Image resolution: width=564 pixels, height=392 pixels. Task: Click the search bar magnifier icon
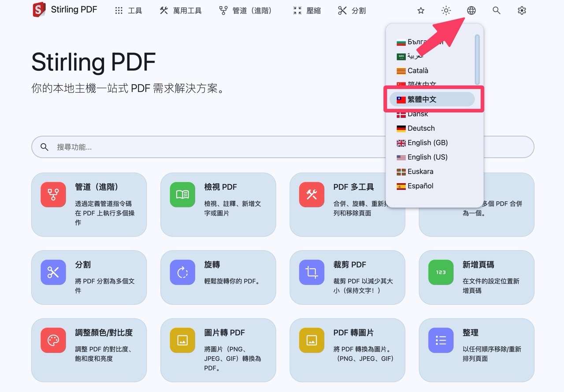coord(45,147)
